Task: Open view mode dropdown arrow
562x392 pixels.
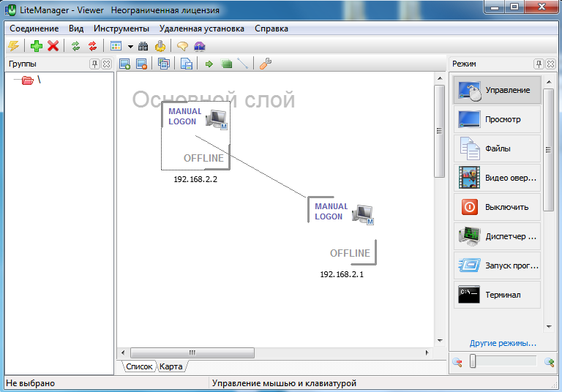Action: (130, 47)
